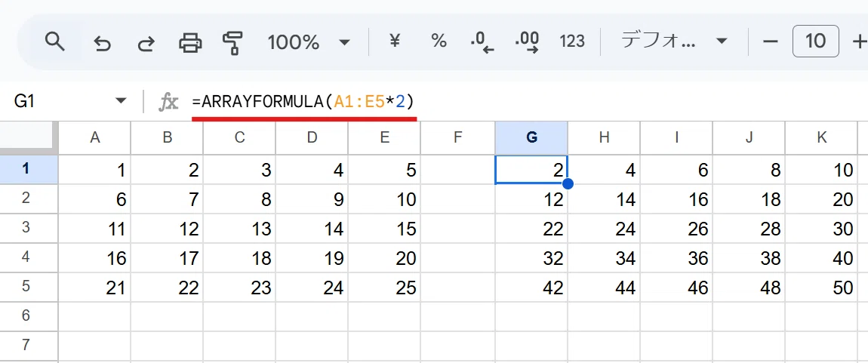Decrease decimal places button
The height and width of the screenshot is (363, 868).
tap(482, 42)
